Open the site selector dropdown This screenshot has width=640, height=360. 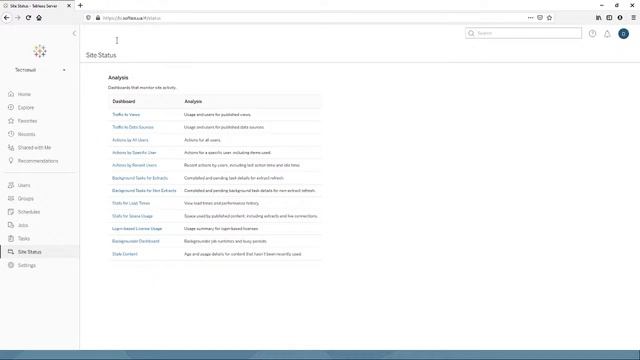point(40,70)
